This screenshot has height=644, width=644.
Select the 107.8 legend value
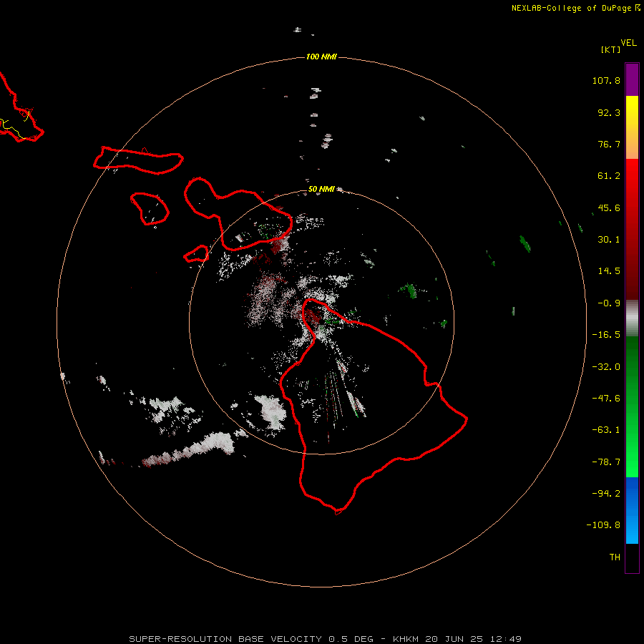click(x=606, y=80)
